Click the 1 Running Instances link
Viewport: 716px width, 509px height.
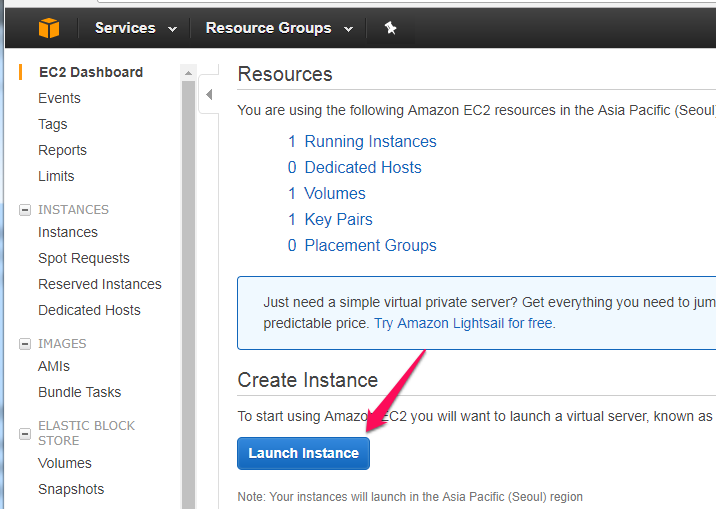(362, 142)
